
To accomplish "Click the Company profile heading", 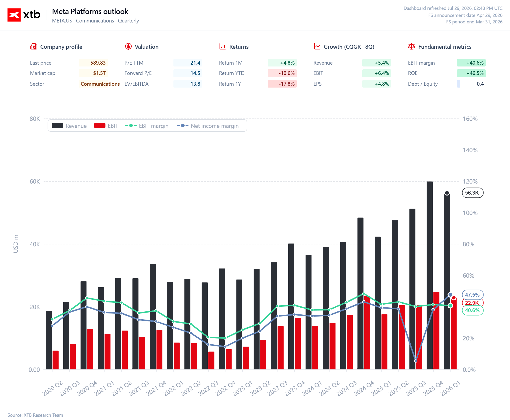I will click(x=61, y=47).
